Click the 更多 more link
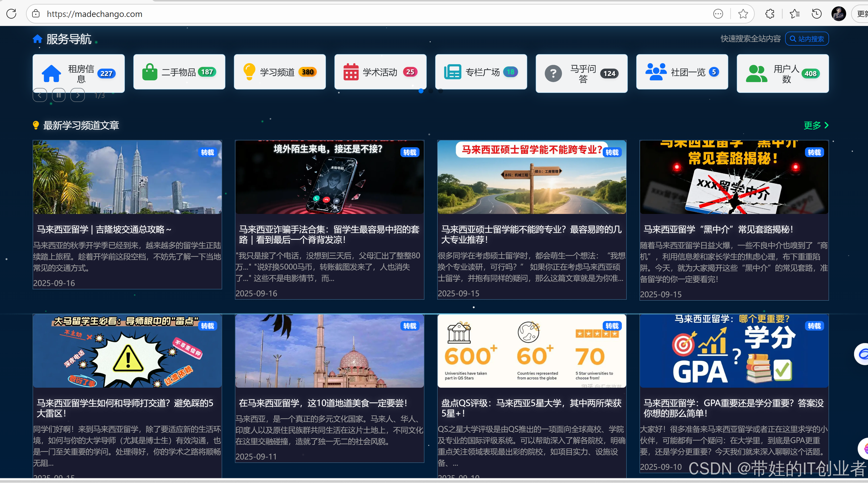The image size is (868, 483). (x=816, y=125)
